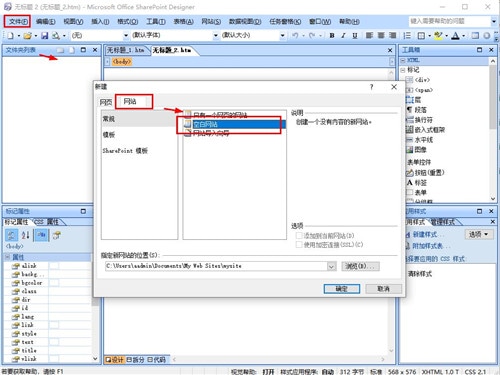Click the Undo icon in toolbar

295,35
